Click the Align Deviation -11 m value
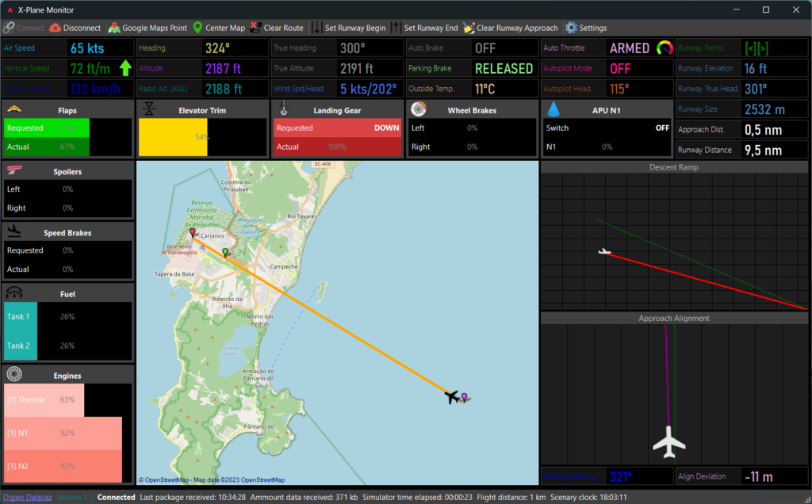Image resolution: width=812 pixels, height=504 pixels. (x=758, y=476)
